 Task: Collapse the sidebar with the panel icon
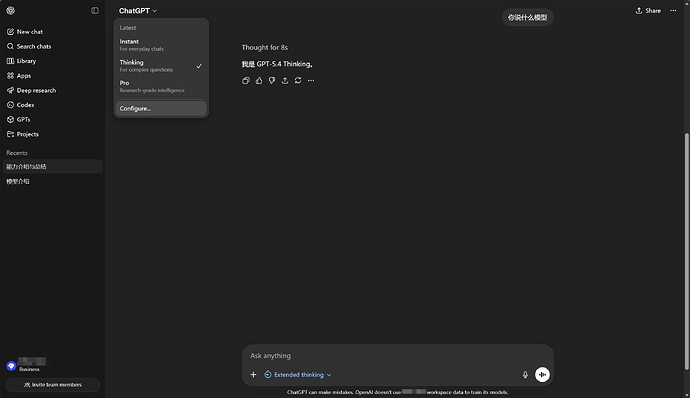click(95, 11)
